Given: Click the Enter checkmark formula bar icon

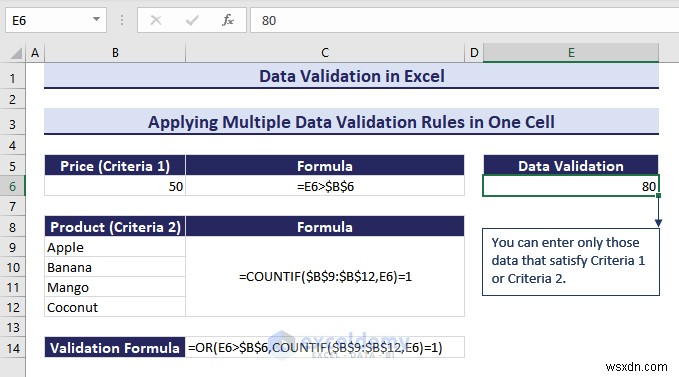Looking at the screenshot, I should pos(192,20).
